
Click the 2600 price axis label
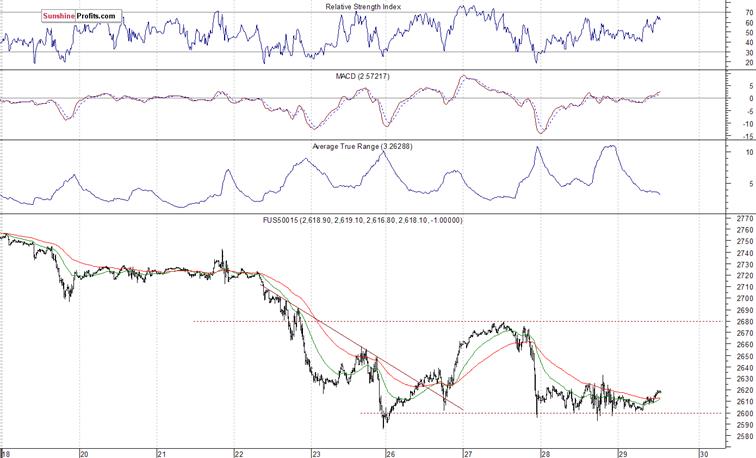click(x=745, y=413)
